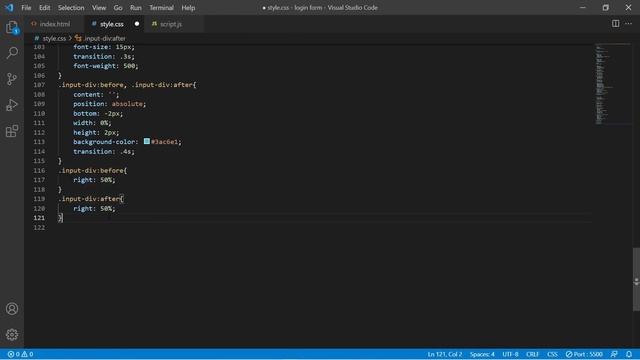This screenshot has width=640, height=360.
Task: Open the Accounts menu icon
Action: pos(12,309)
